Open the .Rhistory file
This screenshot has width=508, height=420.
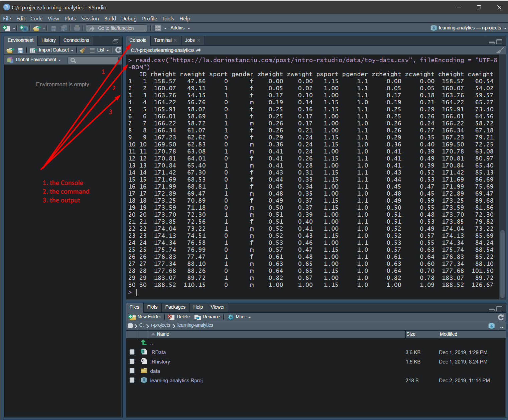click(160, 362)
